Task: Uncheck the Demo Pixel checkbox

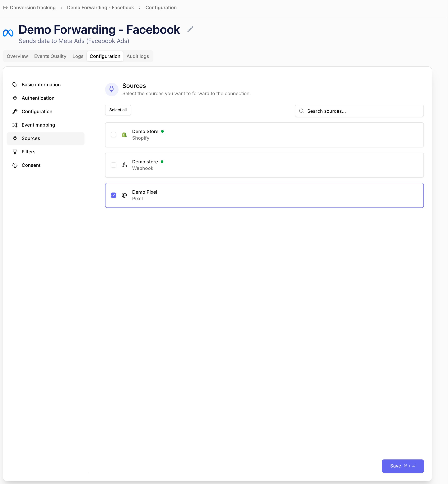Action: 114,195
